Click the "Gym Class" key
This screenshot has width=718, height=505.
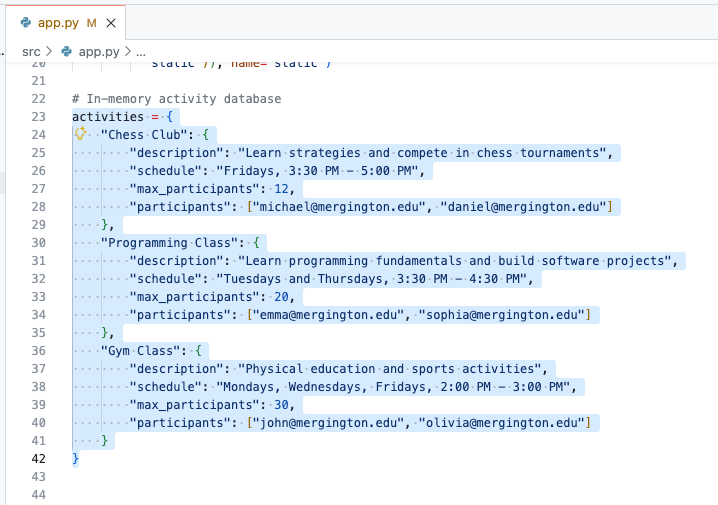141,351
